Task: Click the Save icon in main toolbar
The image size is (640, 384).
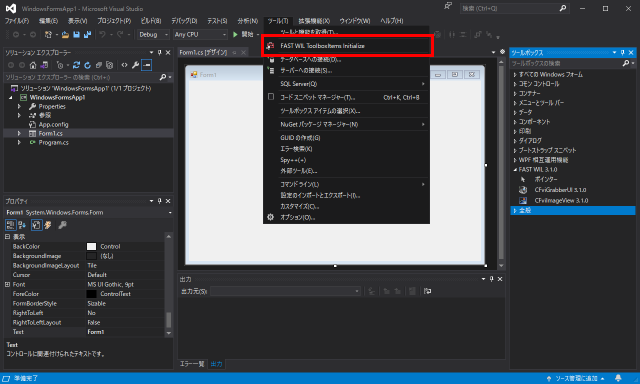Action: pos(76,35)
